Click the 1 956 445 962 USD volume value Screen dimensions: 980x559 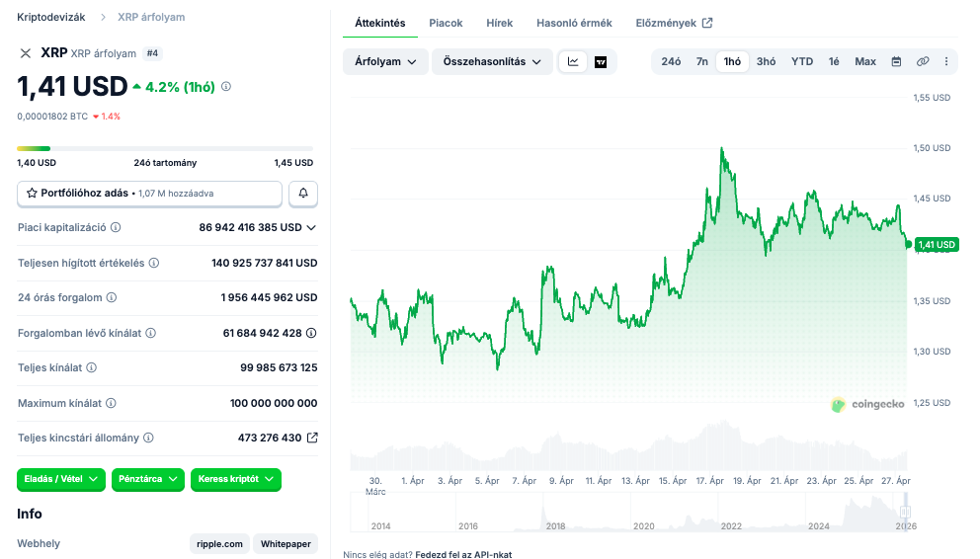(x=269, y=298)
